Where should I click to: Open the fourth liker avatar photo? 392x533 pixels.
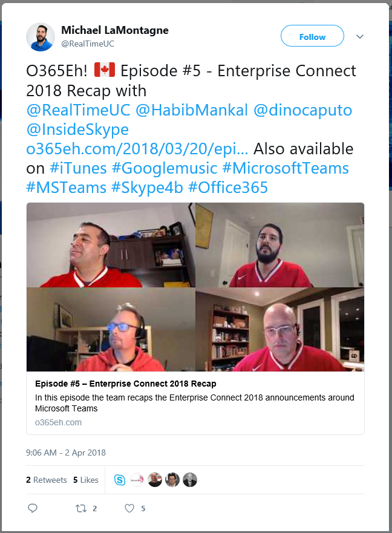tap(172, 480)
